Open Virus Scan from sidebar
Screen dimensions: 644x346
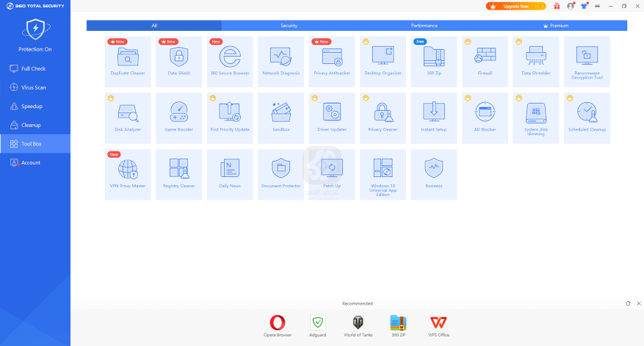point(35,87)
